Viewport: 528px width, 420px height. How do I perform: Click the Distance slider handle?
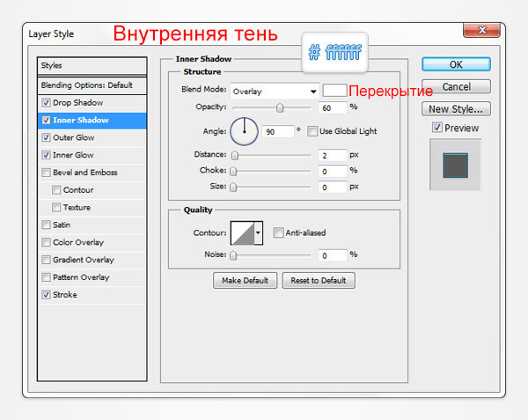235,155
